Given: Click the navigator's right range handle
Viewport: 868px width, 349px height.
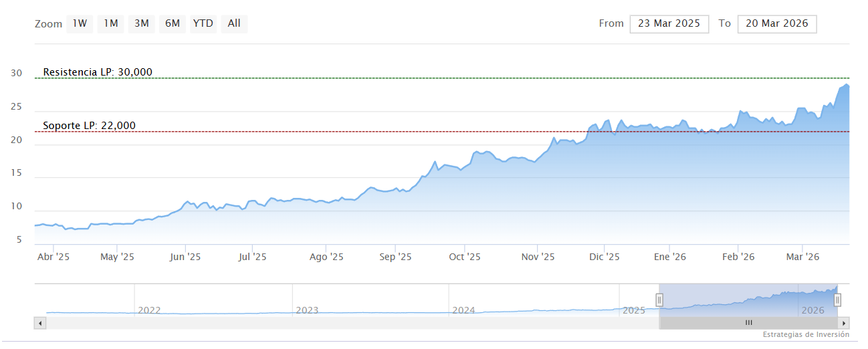Looking at the screenshot, I should tap(837, 300).
